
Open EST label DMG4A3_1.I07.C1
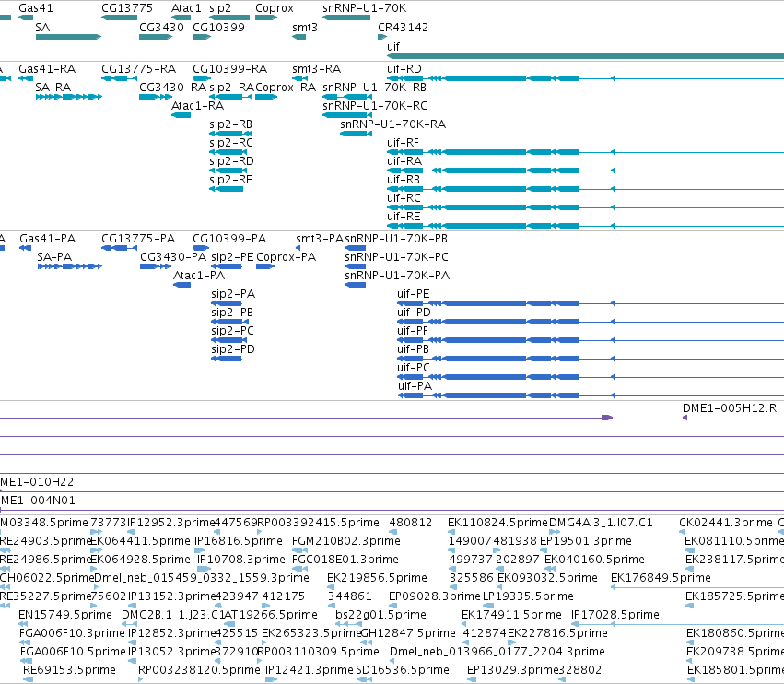click(601, 523)
